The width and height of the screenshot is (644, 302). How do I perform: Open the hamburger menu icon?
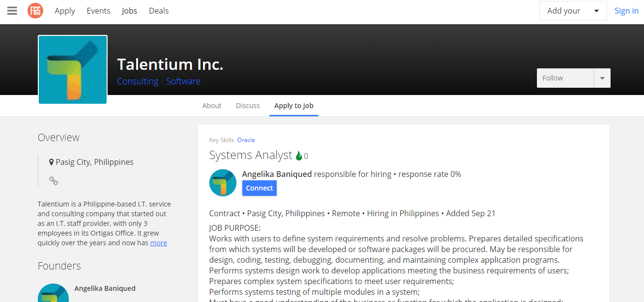(12, 11)
